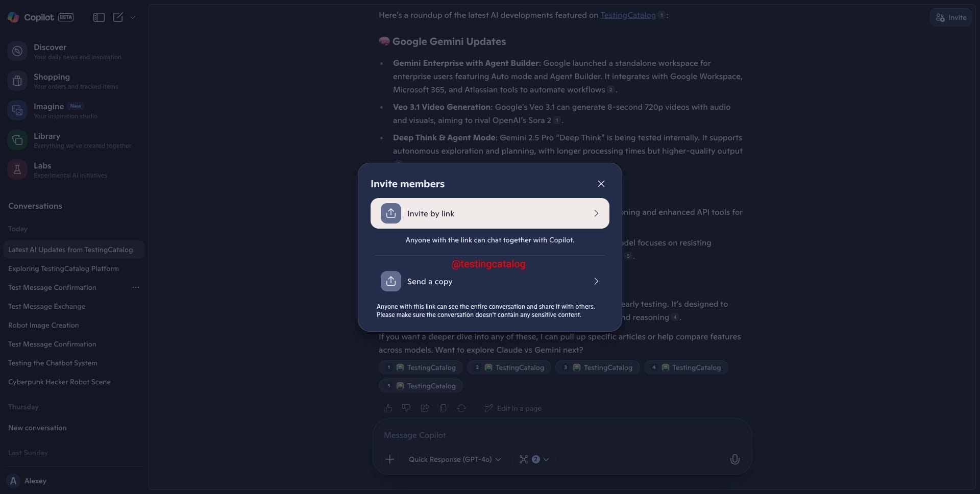Focus the Message Copilot input field

pos(561,435)
